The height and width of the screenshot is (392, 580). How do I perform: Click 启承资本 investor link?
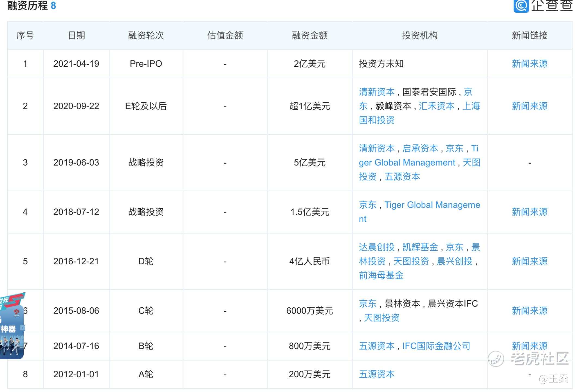click(420, 148)
